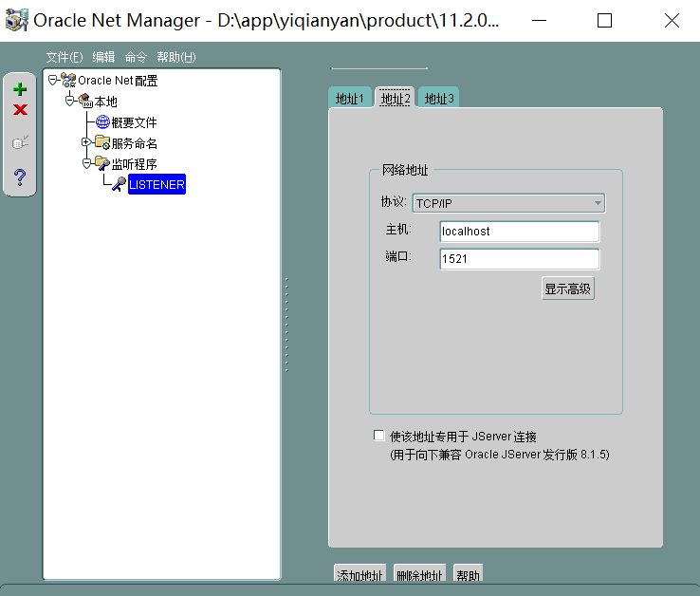Open the 命令 menu
Viewport: 700px width, 596px height.
[x=136, y=57]
